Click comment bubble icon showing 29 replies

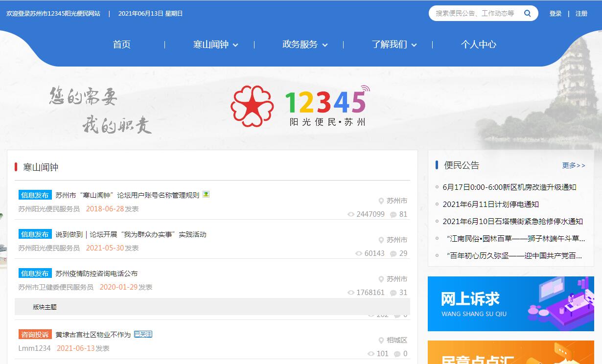click(x=393, y=253)
